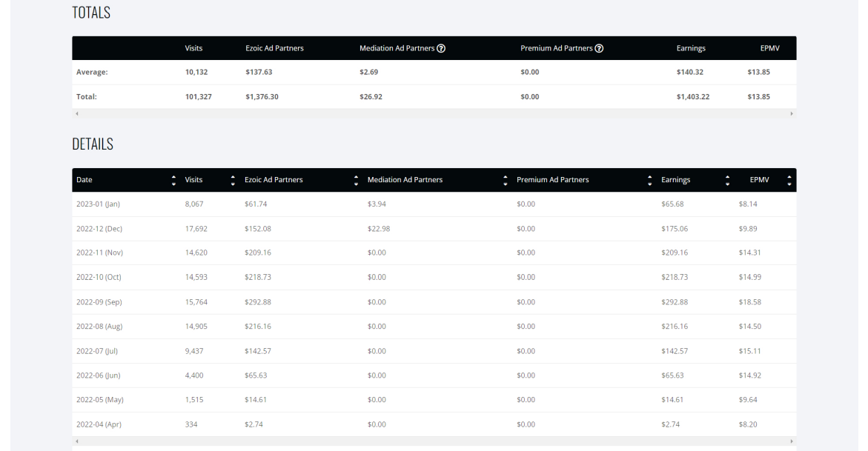Select the 2022-09 (Sep) row date

coord(99,302)
